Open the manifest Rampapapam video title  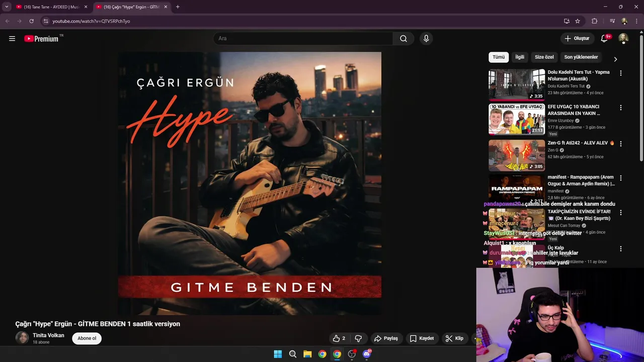[x=581, y=180]
